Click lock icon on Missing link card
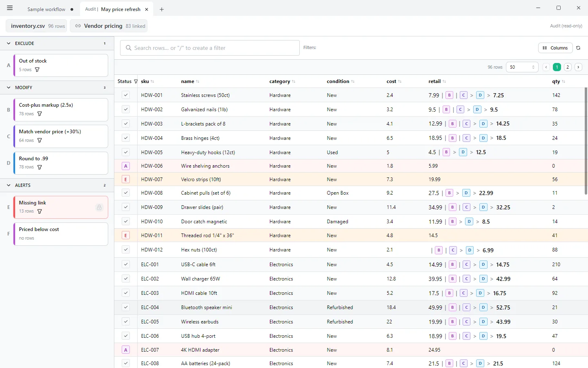The image size is (588, 368). coord(99,207)
